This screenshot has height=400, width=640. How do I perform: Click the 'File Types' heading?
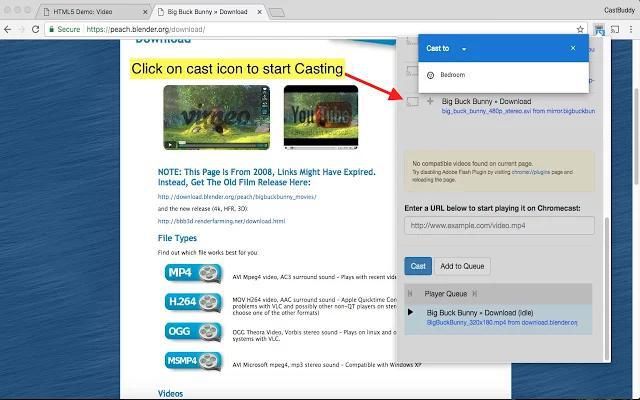pyautogui.click(x=177, y=238)
